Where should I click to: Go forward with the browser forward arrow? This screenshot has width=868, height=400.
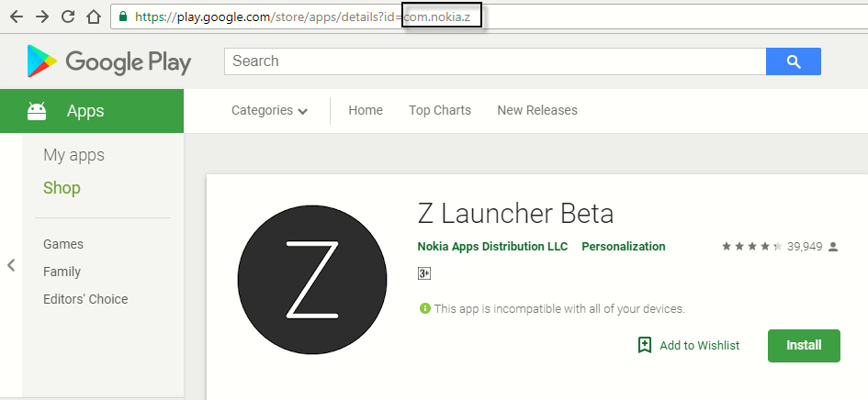(42, 17)
